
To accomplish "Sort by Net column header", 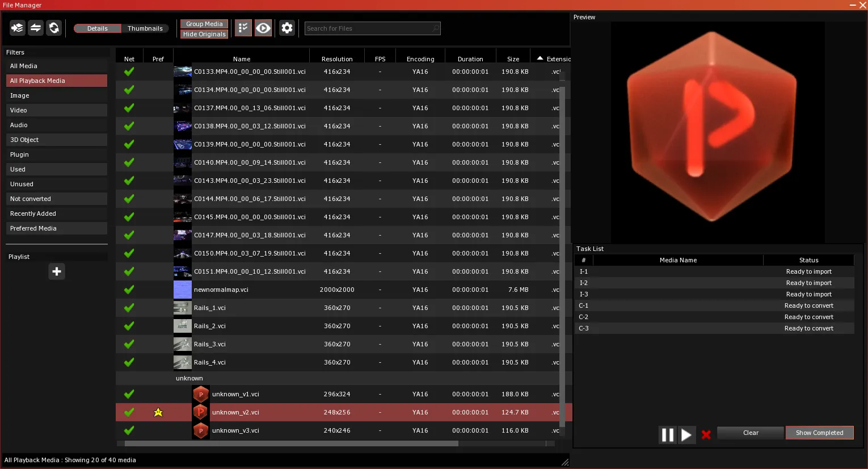I will pos(129,59).
